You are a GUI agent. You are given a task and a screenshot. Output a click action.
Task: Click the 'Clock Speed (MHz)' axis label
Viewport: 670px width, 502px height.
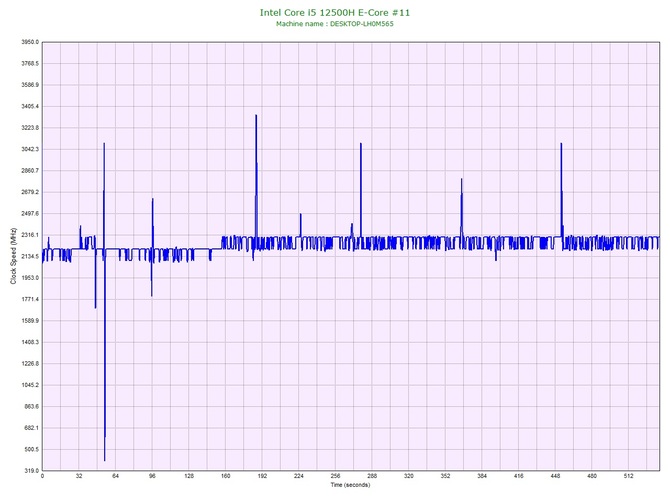13,256
